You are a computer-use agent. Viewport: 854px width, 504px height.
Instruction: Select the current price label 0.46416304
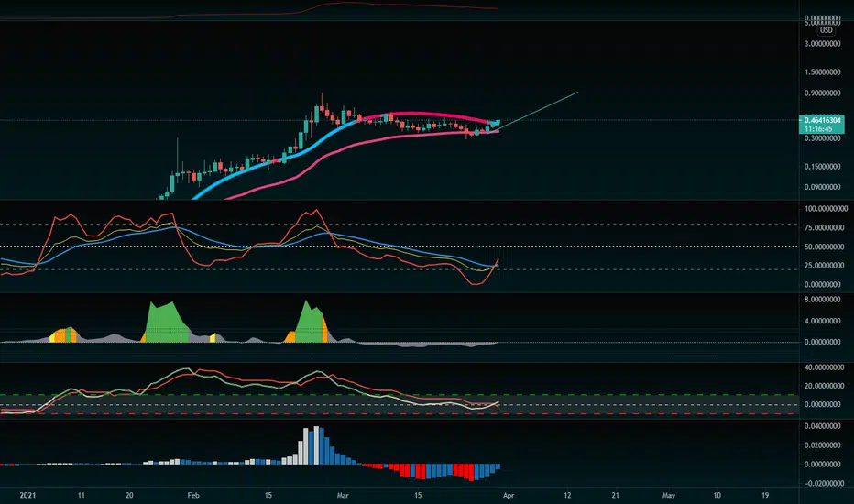[x=822, y=120]
